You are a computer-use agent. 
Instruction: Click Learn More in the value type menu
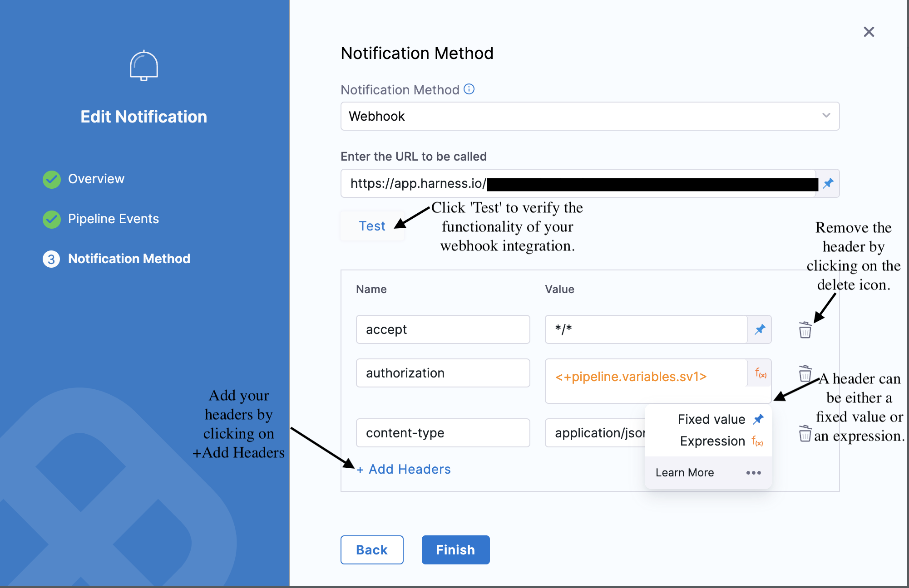pos(685,473)
